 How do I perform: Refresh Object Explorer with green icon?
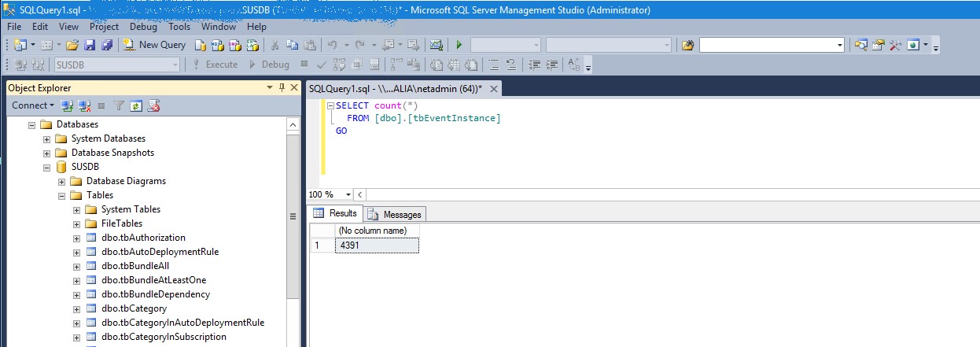tap(136, 105)
